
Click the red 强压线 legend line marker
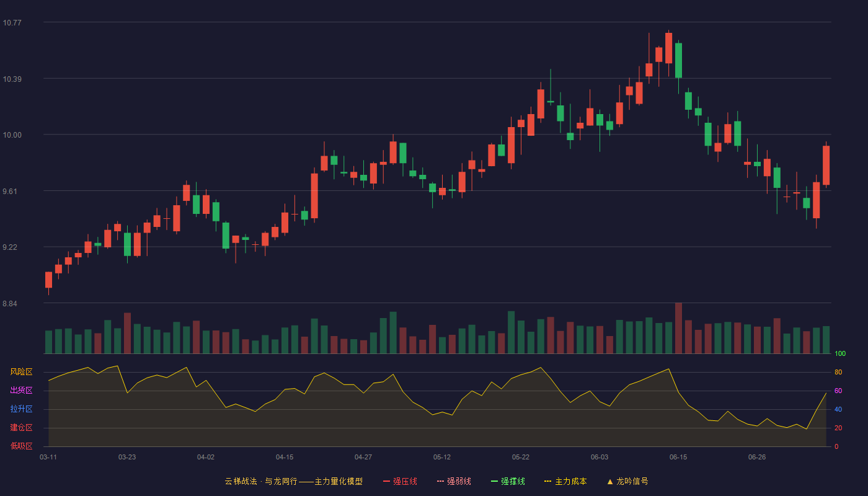(386, 481)
